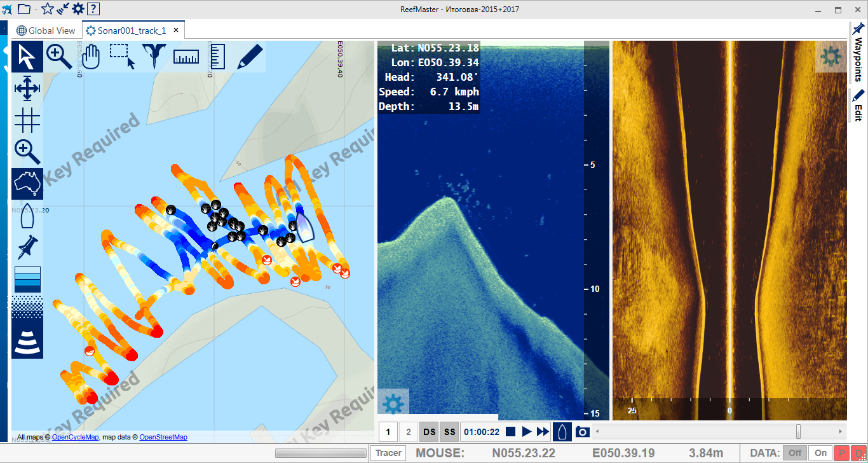Click the fit-to-view arrows icon
The height and width of the screenshot is (463, 868).
(27, 88)
